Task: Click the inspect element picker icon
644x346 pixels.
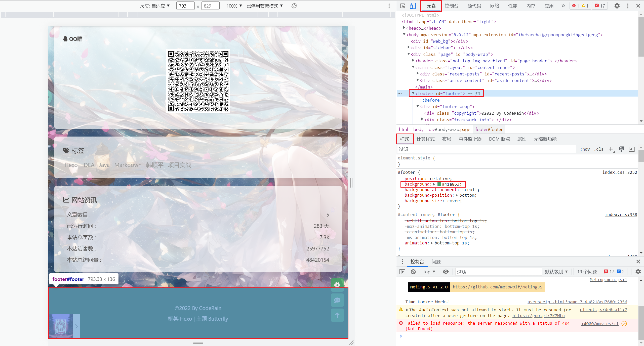Action: [x=403, y=6]
